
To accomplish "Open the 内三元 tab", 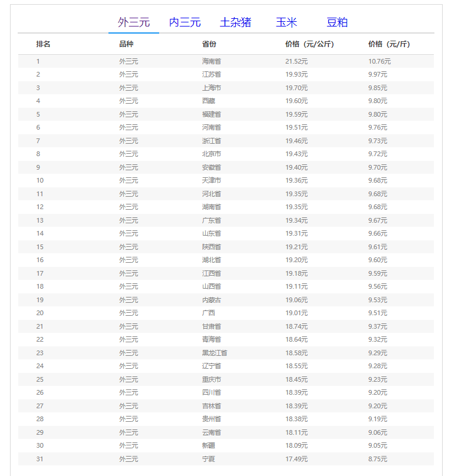I will pos(184,22).
